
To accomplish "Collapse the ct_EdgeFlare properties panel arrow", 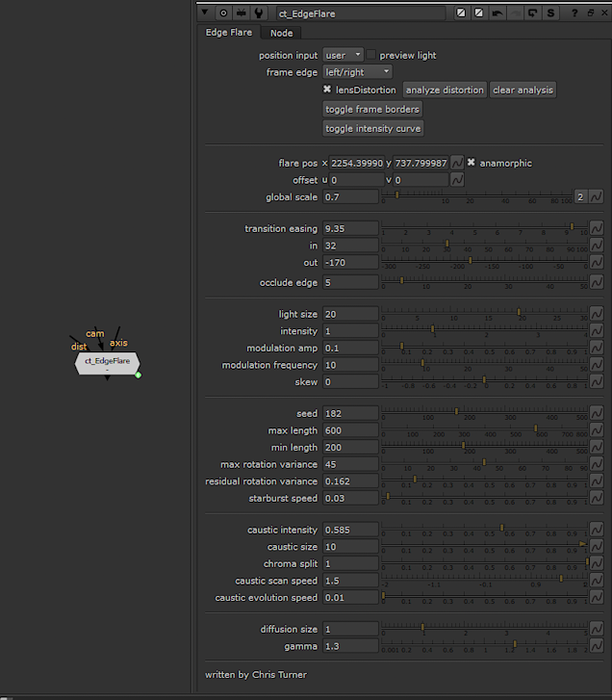I will point(204,13).
